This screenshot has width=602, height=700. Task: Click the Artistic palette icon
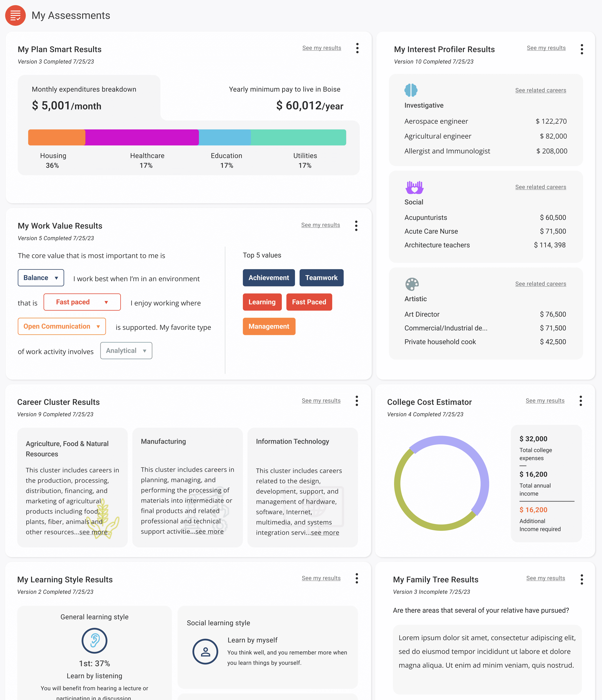(412, 284)
